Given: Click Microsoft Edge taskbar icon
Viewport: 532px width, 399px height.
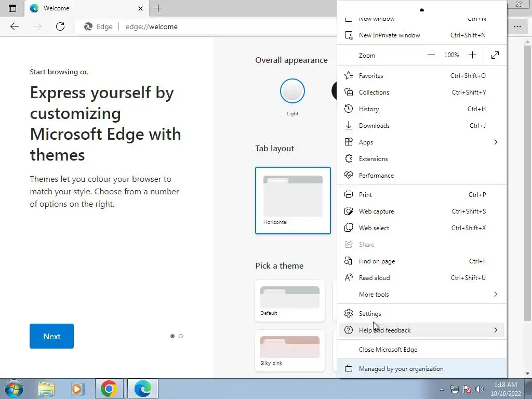Looking at the screenshot, I should (x=142, y=389).
